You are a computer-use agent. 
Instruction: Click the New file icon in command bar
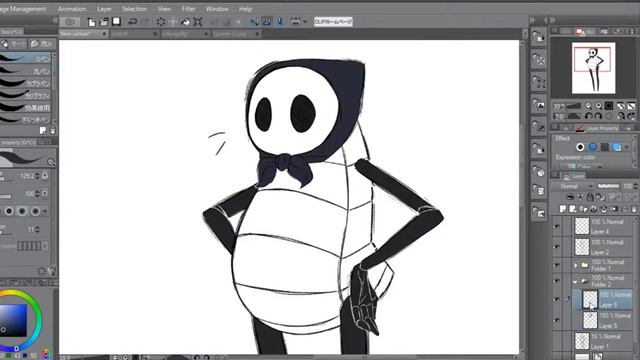pos(92,22)
